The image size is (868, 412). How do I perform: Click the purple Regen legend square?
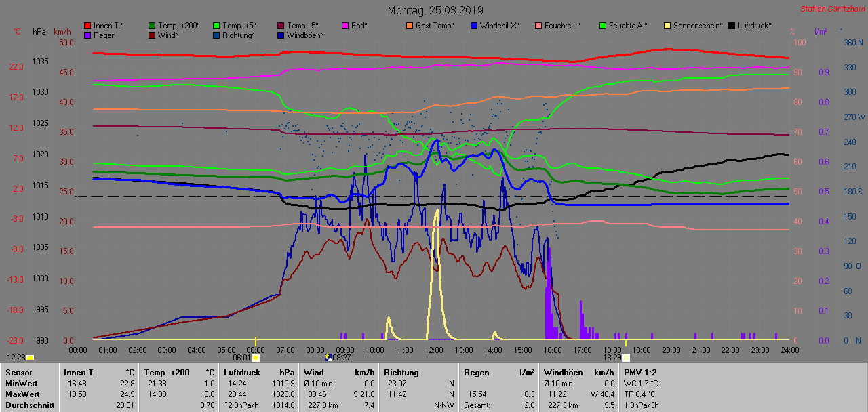coord(87,35)
